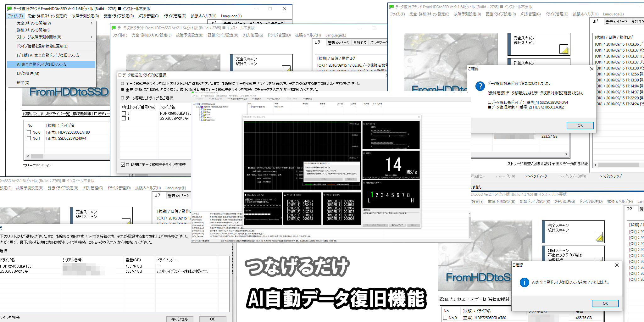Click the left scroll arrow under the No,0/No,1 drive list
644x322 pixels.
tap(28, 156)
